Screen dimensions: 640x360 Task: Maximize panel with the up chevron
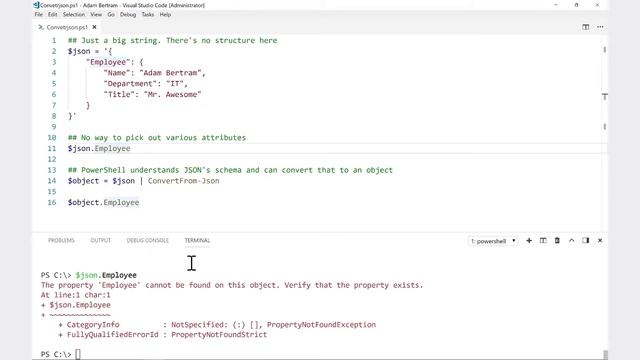(x=571, y=240)
